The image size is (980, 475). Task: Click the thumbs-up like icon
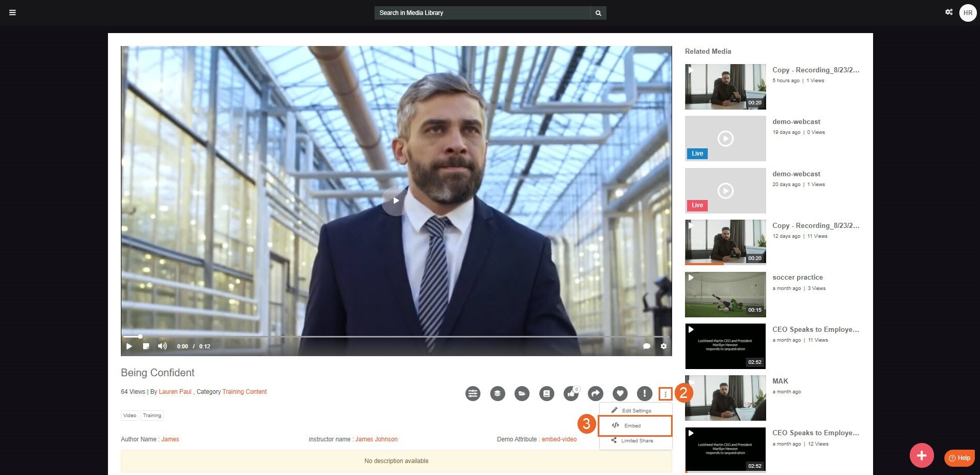pos(571,394)
